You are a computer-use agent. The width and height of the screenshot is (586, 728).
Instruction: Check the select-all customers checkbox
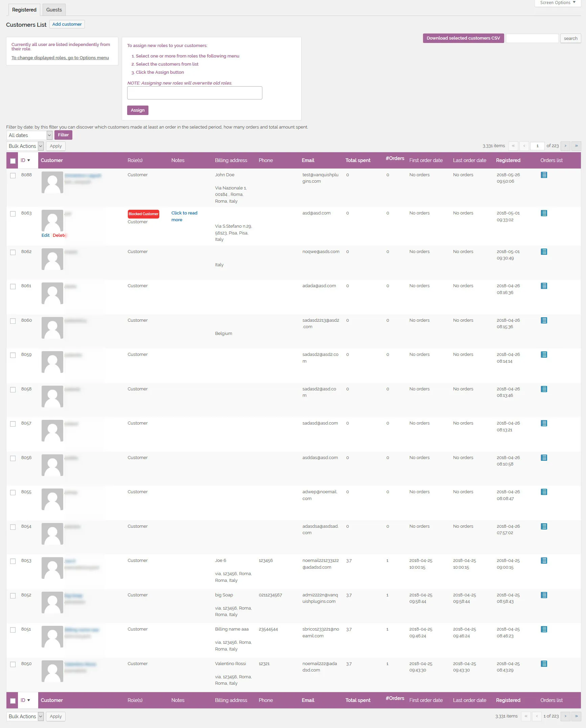coord(13,161)
